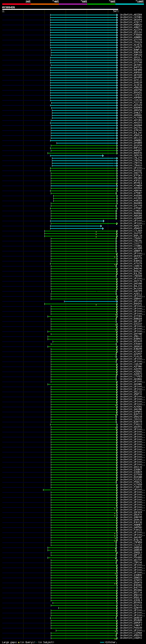The width and height of the screenshot is (146, 644).
Task: Select hit label UniRef100_Q8NKF4
Action: (x=131, y=251)
